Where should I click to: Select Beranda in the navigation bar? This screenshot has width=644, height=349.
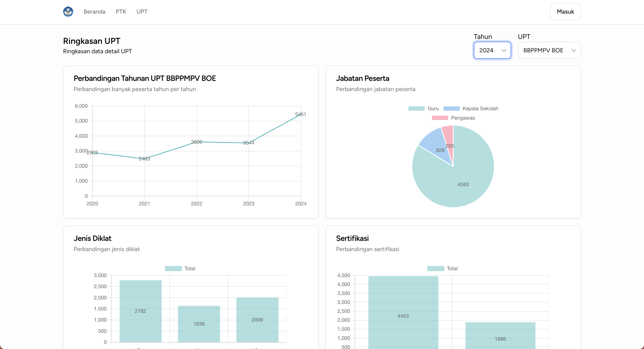[95, 11]
